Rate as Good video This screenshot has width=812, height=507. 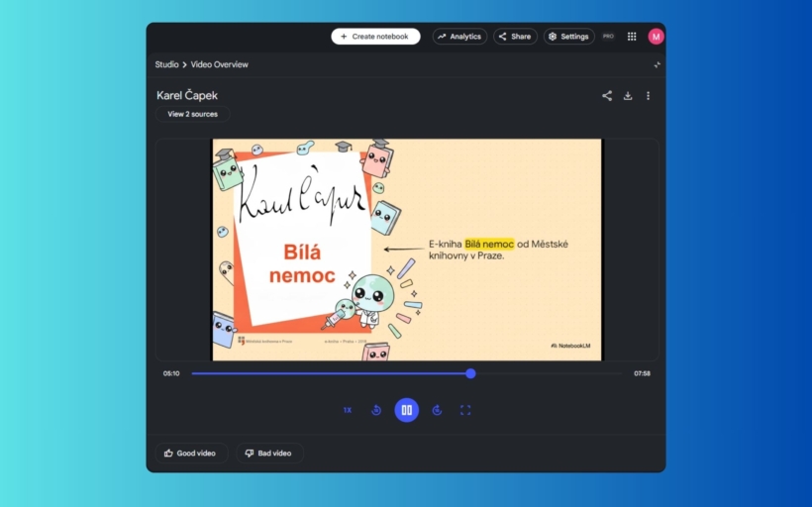191,454
